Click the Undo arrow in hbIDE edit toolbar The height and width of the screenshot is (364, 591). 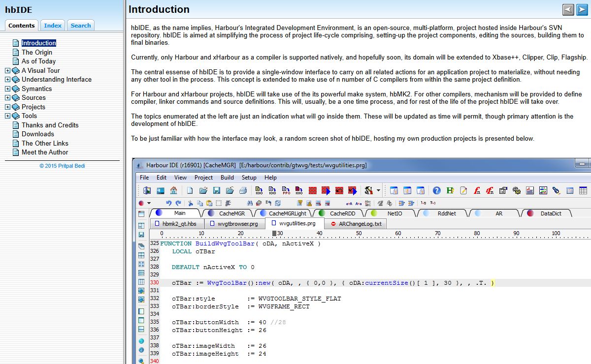coord(169,203)
